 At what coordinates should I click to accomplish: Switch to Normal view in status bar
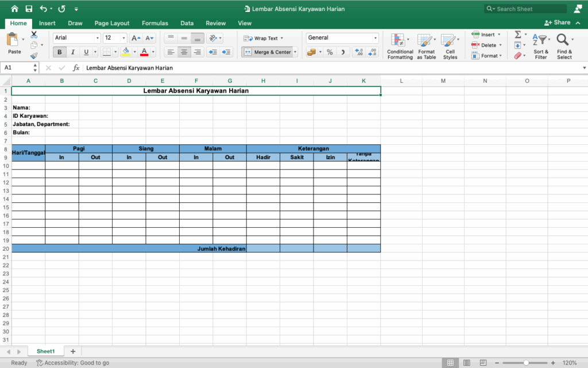(450, 363)
